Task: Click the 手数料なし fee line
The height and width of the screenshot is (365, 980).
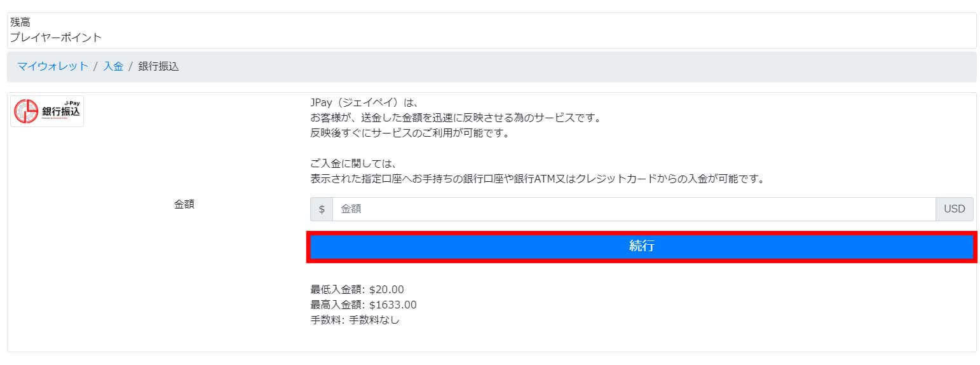Action: [x=355, y=320]
